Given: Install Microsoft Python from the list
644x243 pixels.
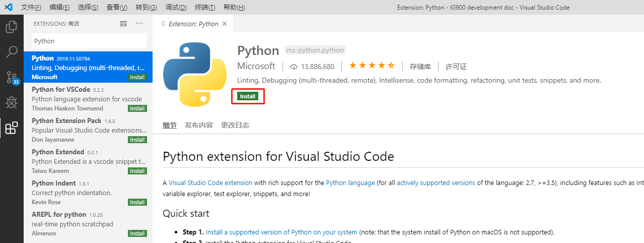Looking at the screenshot, I should 137,77.
